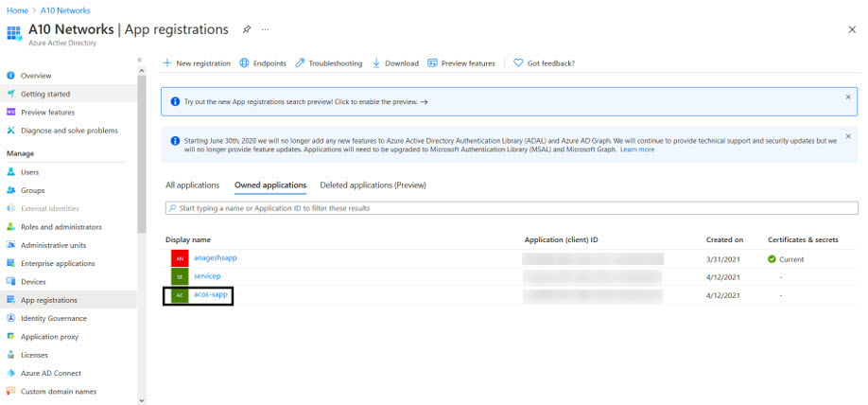Screen dimensions: 868x405
Task: Open Deleted applications (Preview) tab
Action: 373,185
